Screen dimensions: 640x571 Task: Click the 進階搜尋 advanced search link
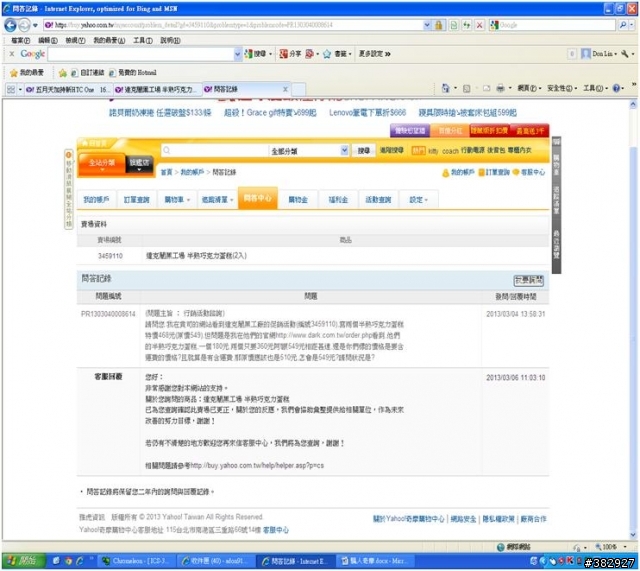tap(391, 150)
